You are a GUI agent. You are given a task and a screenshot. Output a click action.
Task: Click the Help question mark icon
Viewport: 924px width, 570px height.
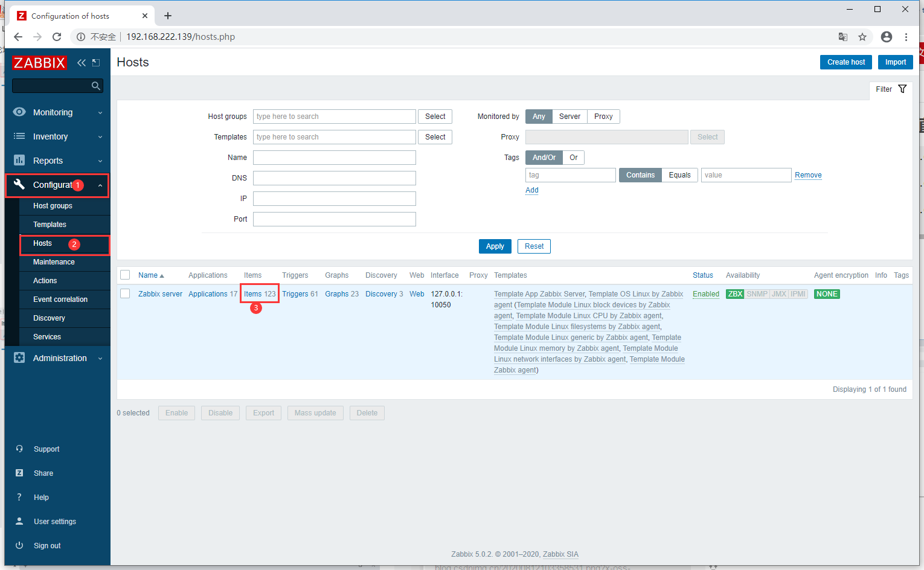pyautogui.click(x=19, y=497)
